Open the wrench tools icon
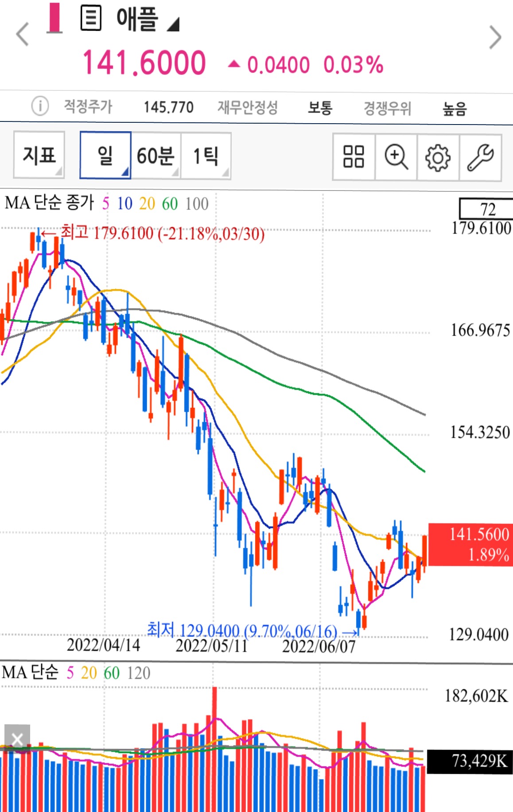 tap(480, 157)
